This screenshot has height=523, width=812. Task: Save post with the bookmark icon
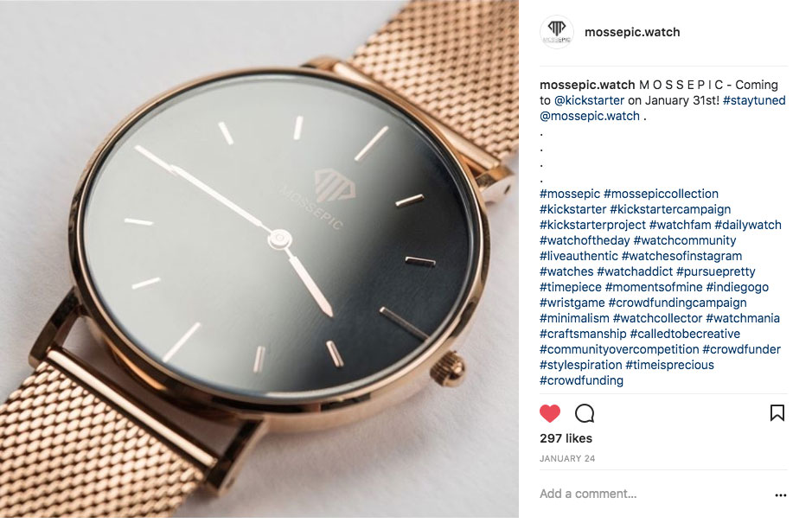pyautogui.click(x=777, y=412)
